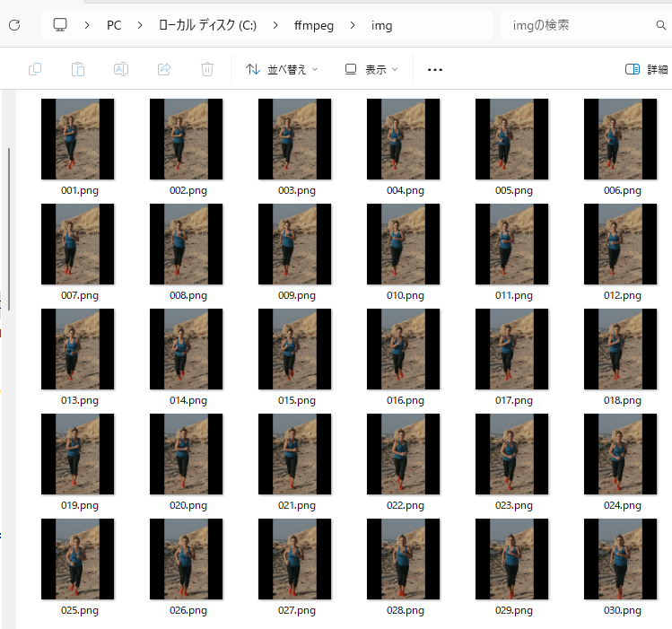This screenshot has width=672, height=629.
Task: Open the 表示 view dropdown
Action: [371, 69]
